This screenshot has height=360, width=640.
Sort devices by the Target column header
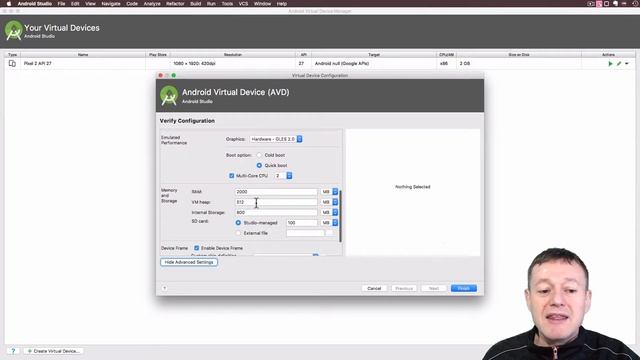point(374,54)
